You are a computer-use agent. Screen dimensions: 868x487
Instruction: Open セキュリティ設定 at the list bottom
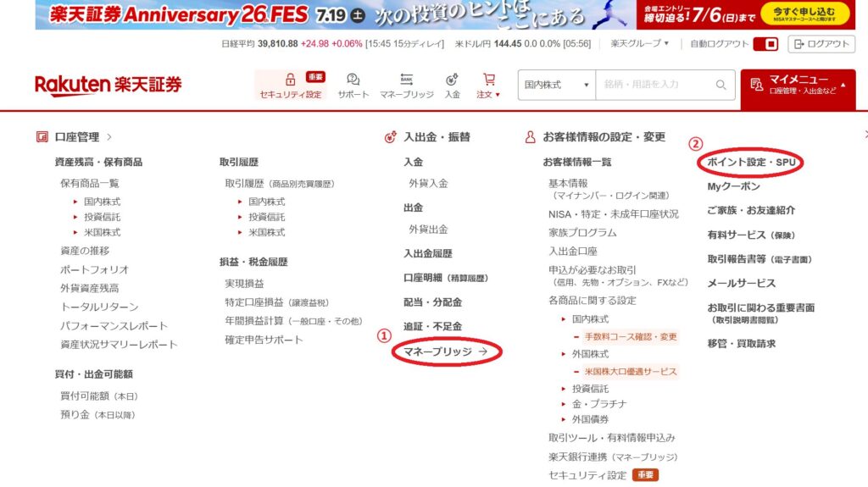coord(587,475)
